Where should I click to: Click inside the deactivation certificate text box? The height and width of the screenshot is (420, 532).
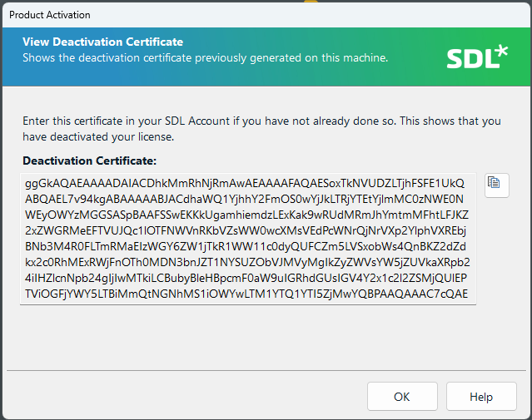[x=248, y=238]
